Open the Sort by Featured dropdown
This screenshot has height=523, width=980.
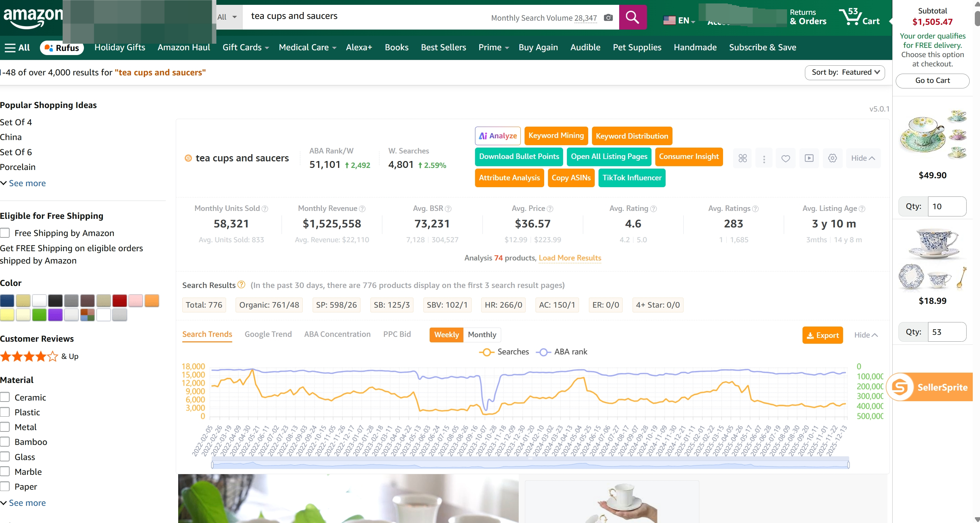pyautogui.click(x=844, y=72)
